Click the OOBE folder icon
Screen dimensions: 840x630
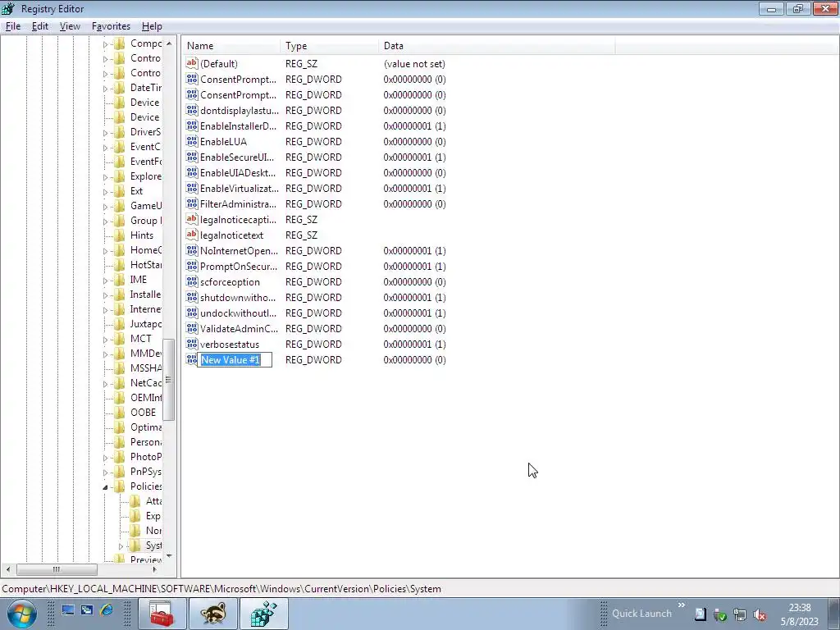tap(120, 413)
